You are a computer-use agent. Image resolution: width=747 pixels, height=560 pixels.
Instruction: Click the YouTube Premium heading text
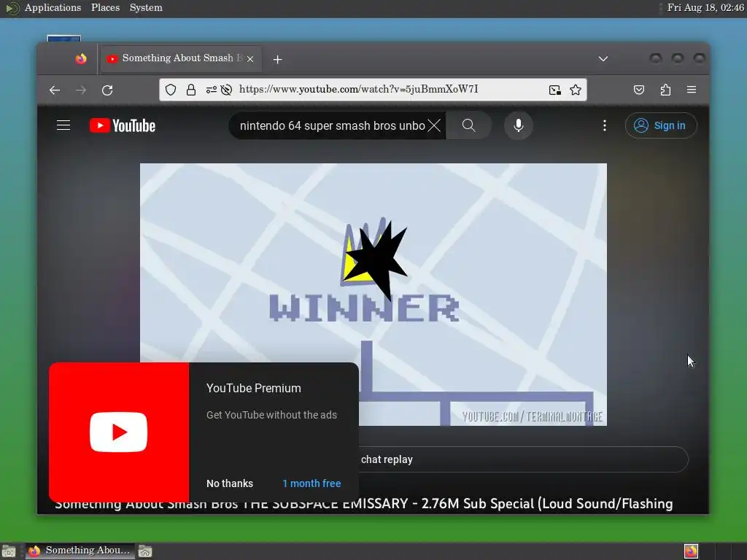(253, 388)
